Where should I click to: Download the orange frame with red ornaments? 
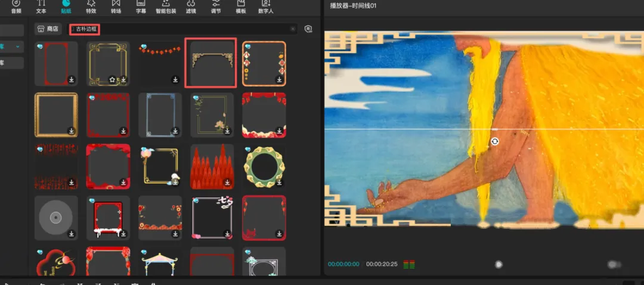pyautogui.click(x=279, y=80)
